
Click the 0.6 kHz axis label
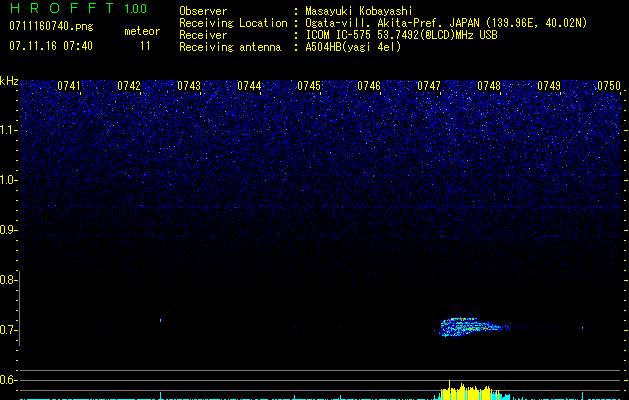(x=8, y=380)
